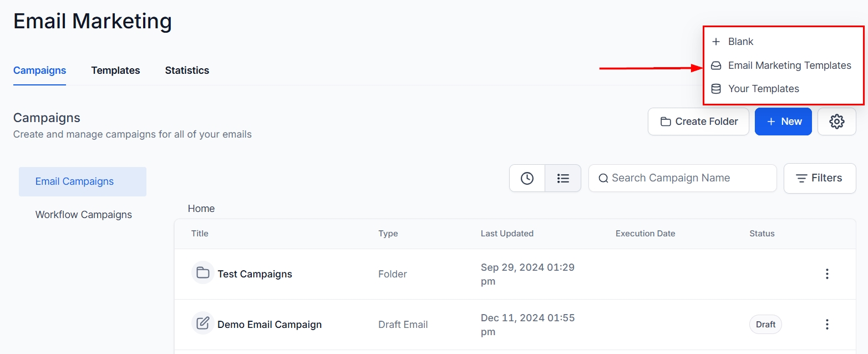
Task: Click the Test Campaigns folder icon
Action: click(203, 273)
